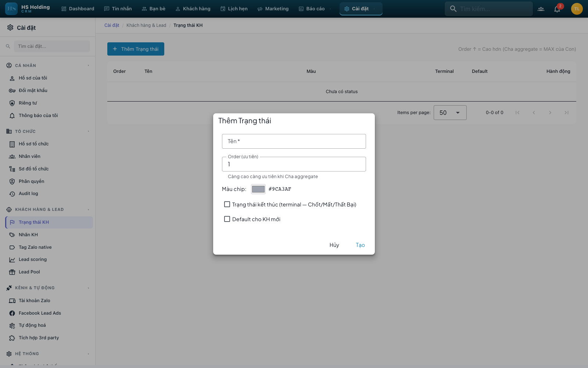The image size is (588, 368).
Task: Open the Khách hàng tab
Action: pyautogui.click(x=193, y=9)
